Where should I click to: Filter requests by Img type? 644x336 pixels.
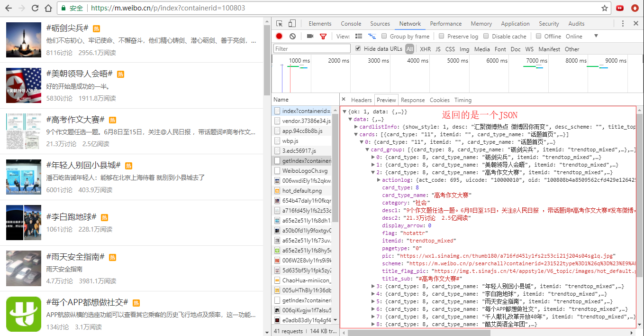click(x=464, y=49)
